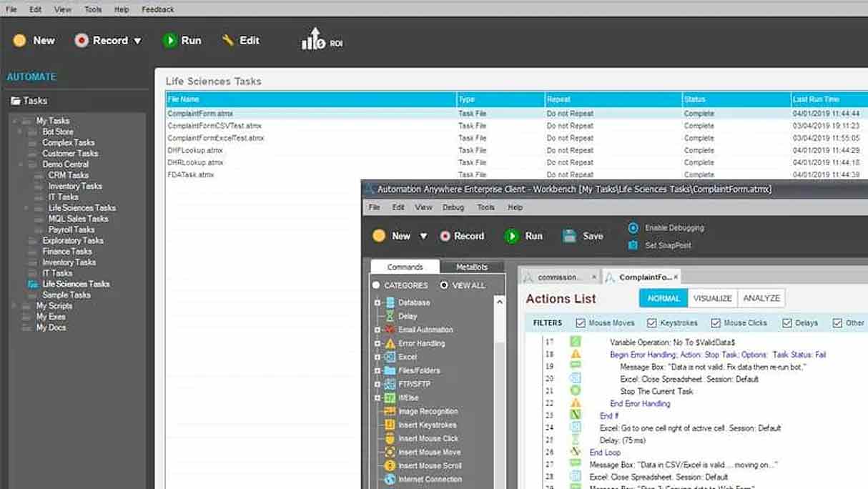Screen dimensions: 868x489
Task: Close the ComplaintFo... workbench tab
Action: pyautogui.click(x=676, y=277)
